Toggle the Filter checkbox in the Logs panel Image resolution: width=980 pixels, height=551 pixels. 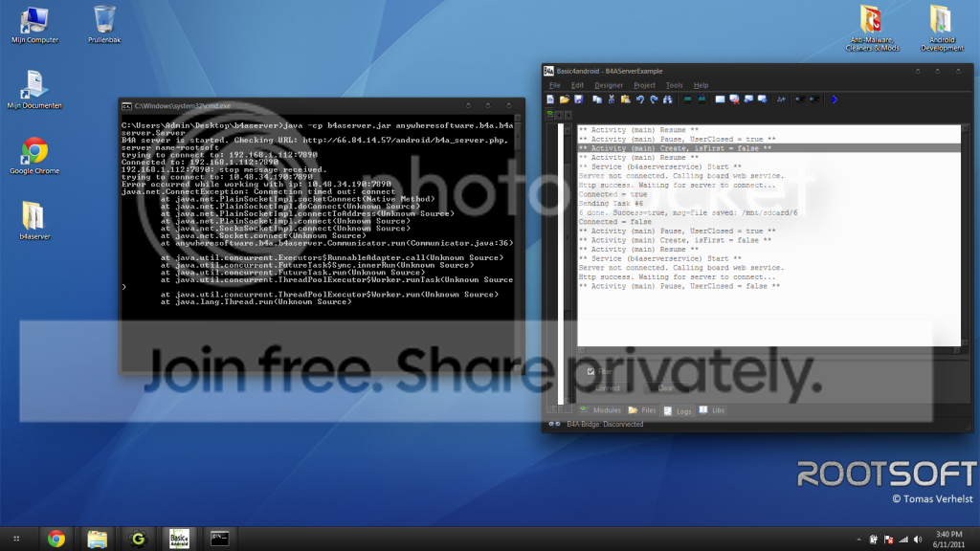[590, 371]
